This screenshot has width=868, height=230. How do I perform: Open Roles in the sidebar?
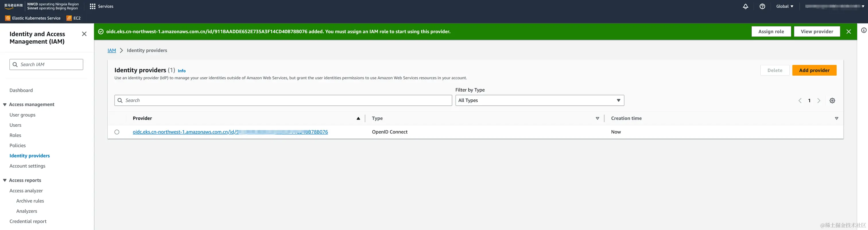point(15,135)
